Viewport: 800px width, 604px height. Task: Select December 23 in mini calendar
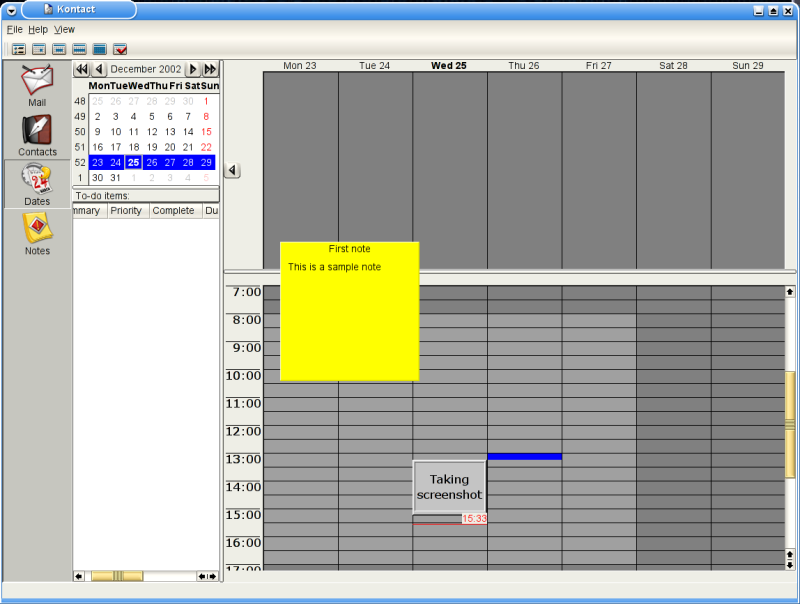[x=97, y=163]
